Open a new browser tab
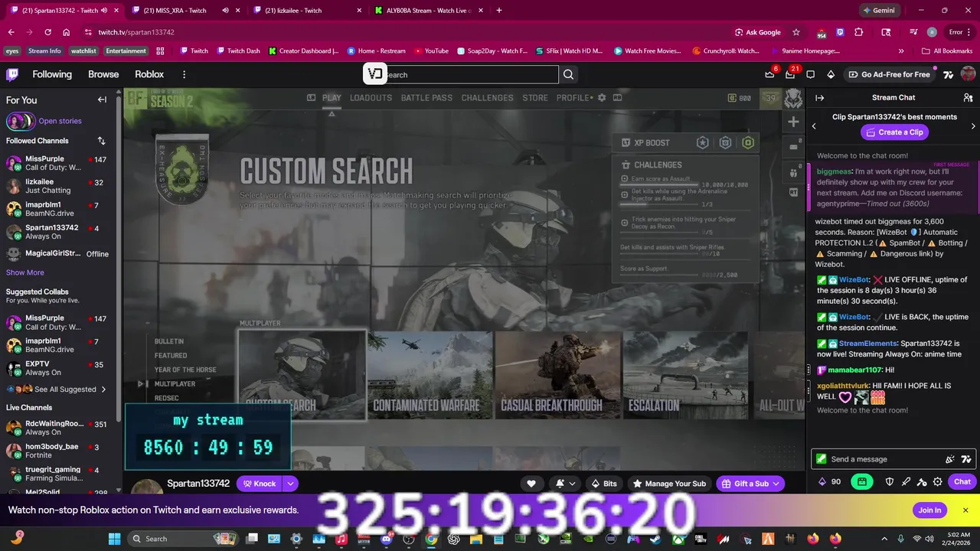This screenshot has height=551, width=980. [499, 11]
